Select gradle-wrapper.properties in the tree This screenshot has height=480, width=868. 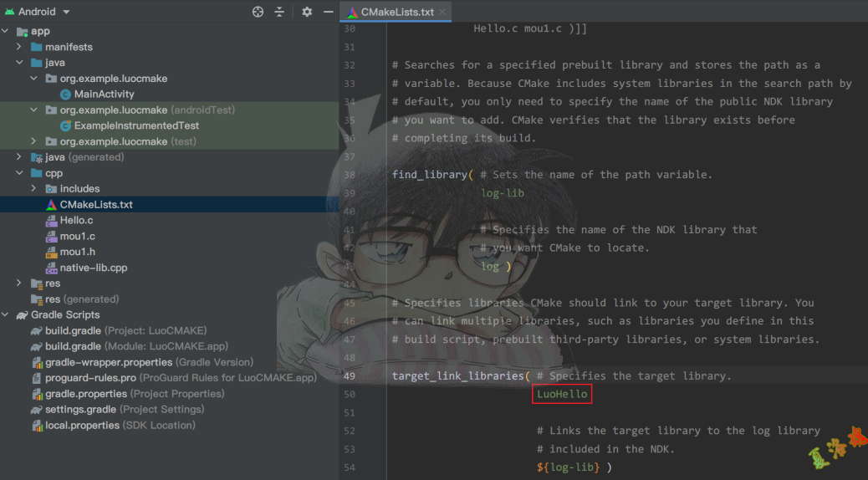coord(109,362)
